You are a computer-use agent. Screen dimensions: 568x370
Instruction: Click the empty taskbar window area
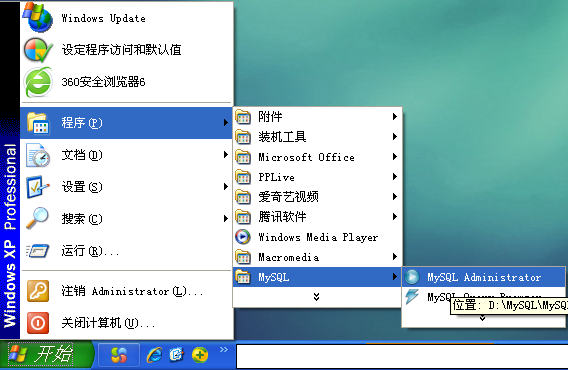coord(402,356)
